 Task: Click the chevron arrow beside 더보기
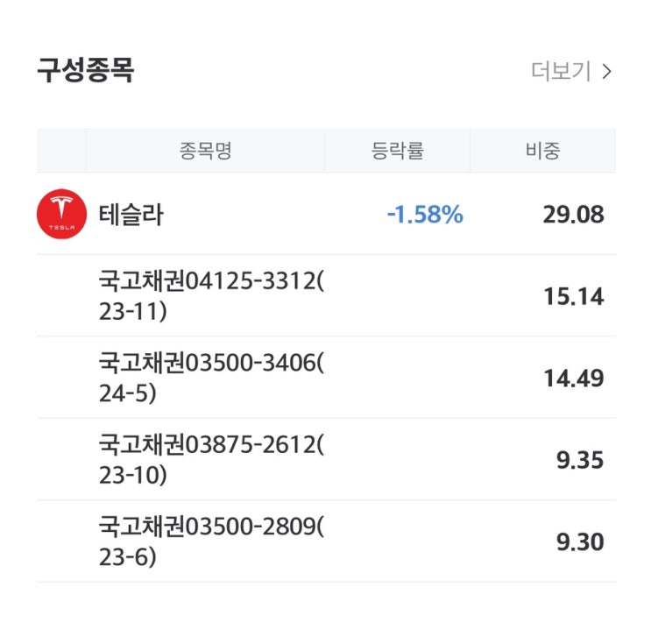pyautogui.click(x=606, y=72)
